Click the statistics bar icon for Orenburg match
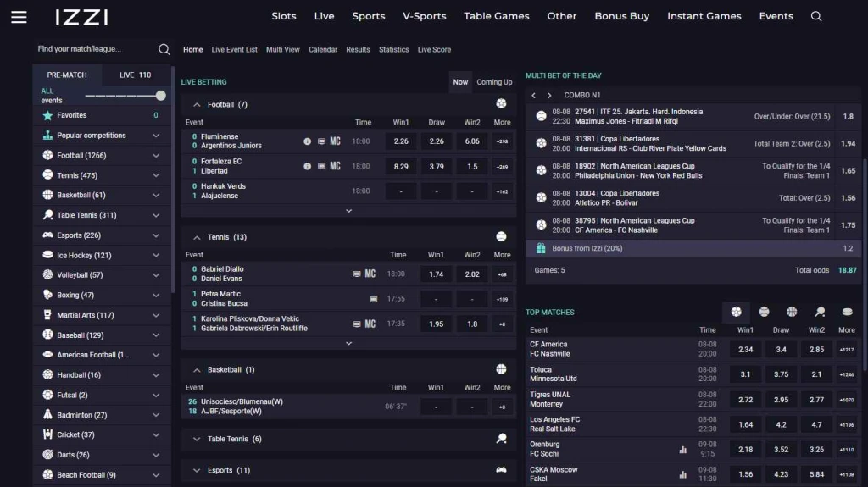The height and width of the screenshot is (487, 868). tap(683, 450)
